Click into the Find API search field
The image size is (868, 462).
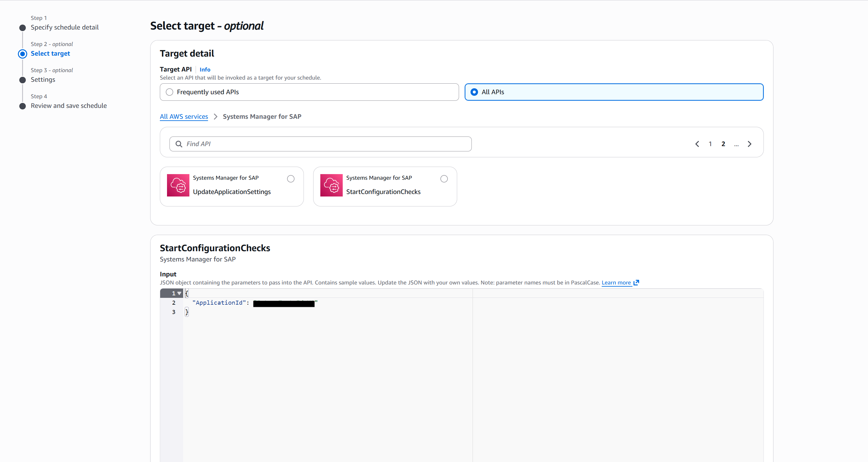[x=323, y=144]
